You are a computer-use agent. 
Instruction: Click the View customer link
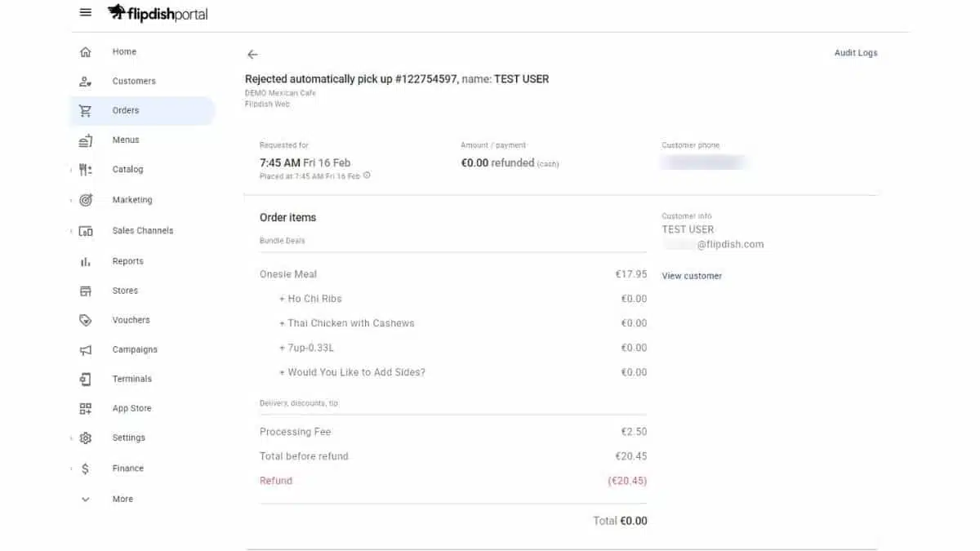(x=692, y=276)
